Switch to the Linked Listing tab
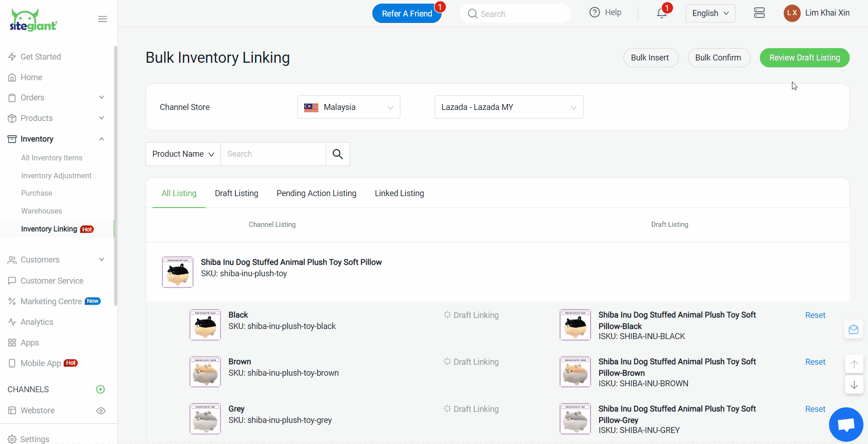Screen dimensions: 868x444 pos(399,193)
